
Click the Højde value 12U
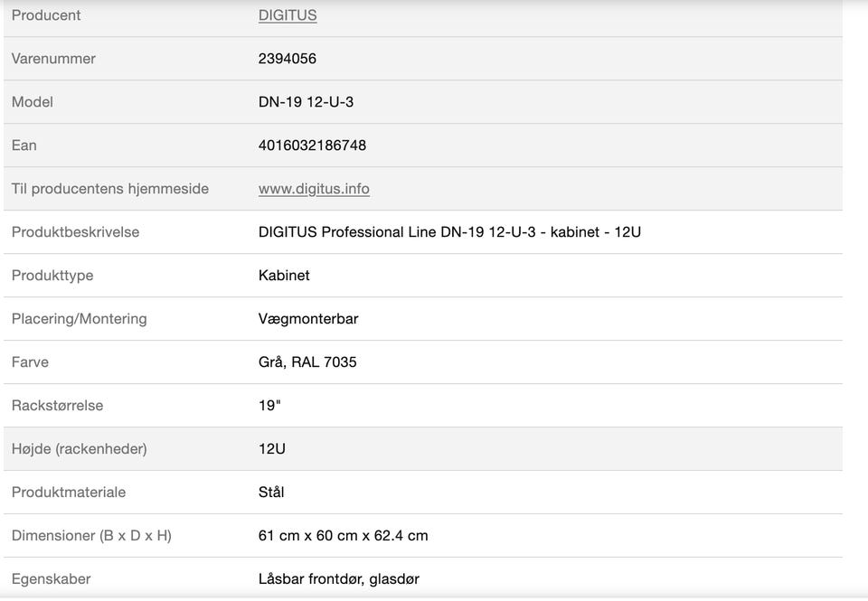click(272, 449)
